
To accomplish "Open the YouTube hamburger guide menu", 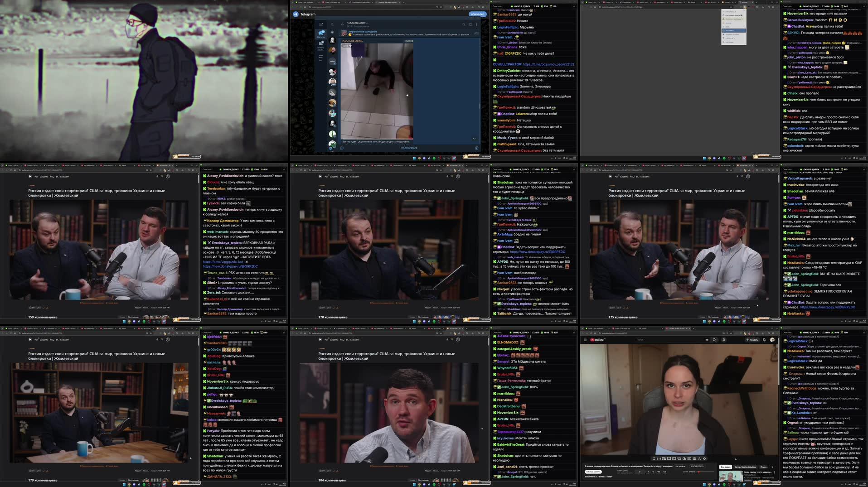I will click(585, 340).
